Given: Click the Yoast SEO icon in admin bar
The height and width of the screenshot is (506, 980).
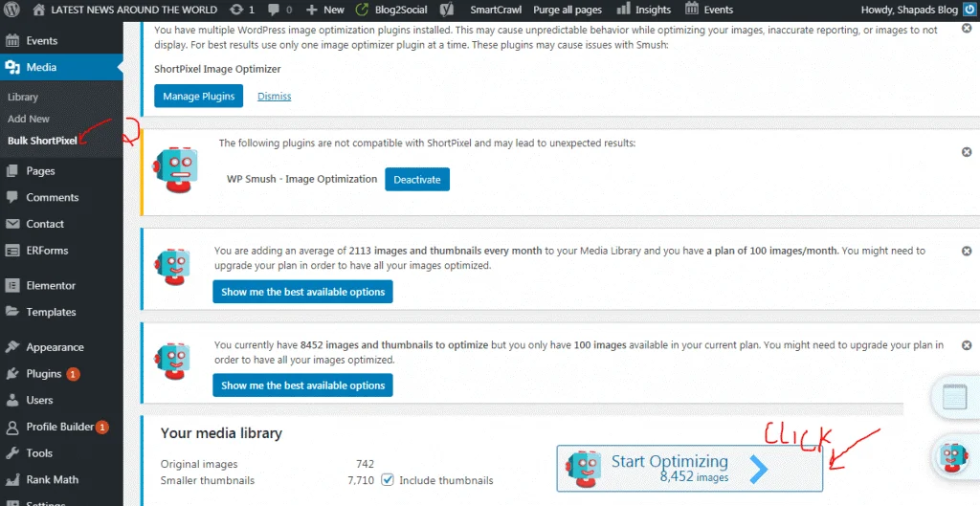Looking at the screenshot, I should [446, 10].
